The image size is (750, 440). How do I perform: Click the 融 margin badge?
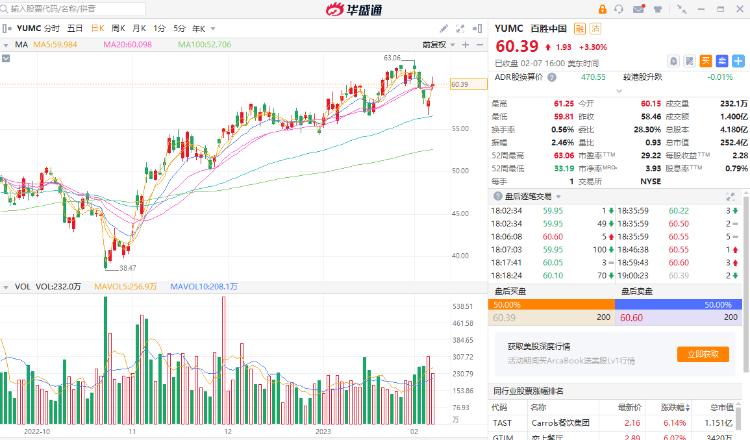[x=579, y=29]
